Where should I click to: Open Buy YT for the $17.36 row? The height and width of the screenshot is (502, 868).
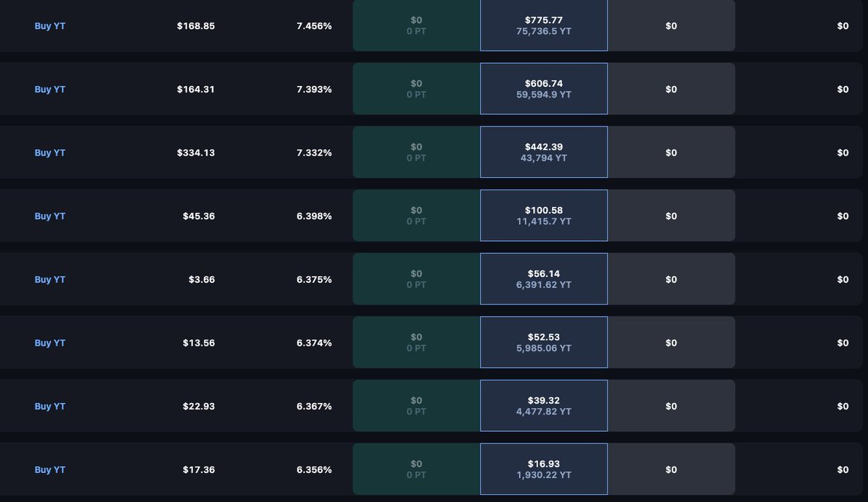(50, 469)
